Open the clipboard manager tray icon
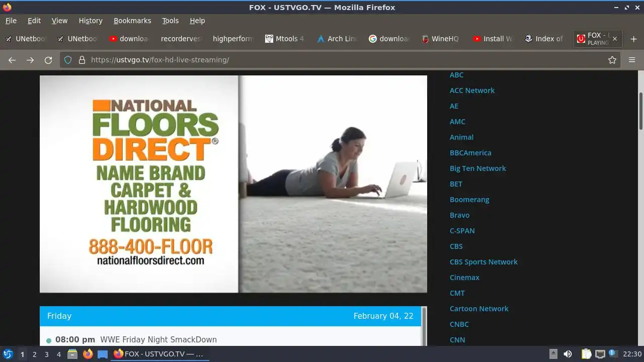The width and height of the screenshot is (644, 362). tap(586, 354)
